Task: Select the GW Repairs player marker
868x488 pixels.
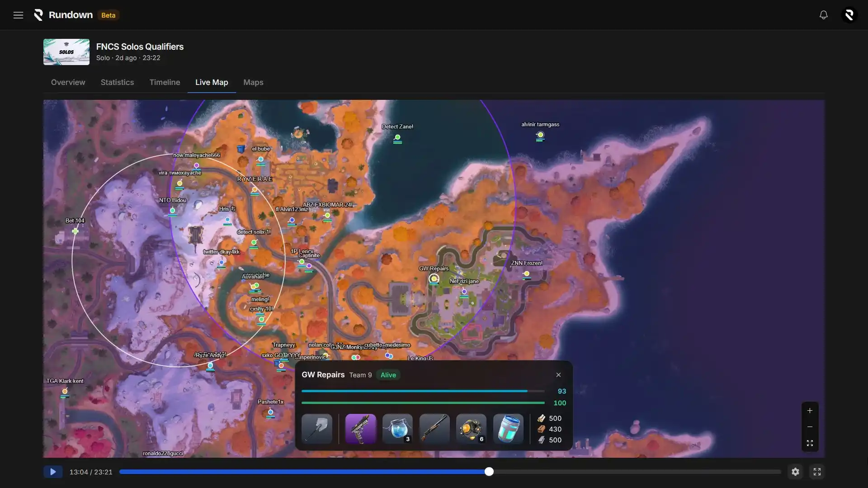Action: pos(434,279)
